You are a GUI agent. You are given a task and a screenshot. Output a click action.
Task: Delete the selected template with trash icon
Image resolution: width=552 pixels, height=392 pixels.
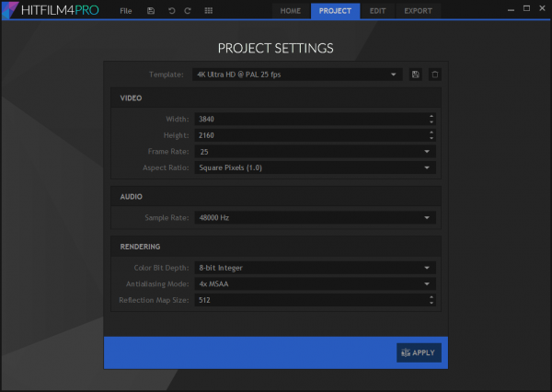(435, 75)
